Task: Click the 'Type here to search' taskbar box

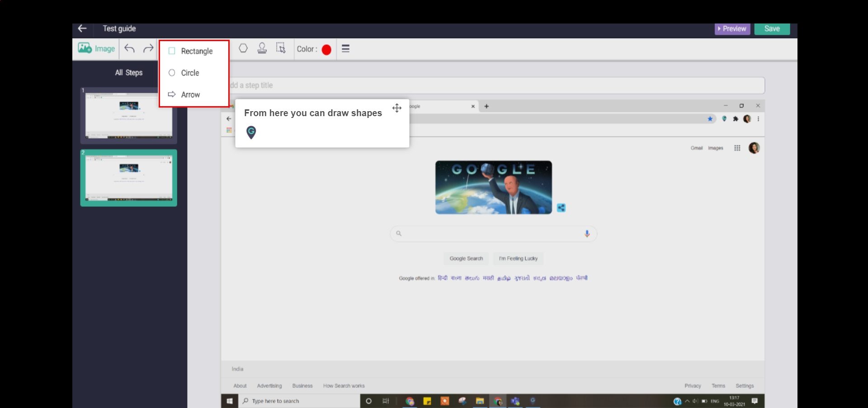Action: pyautogui.click(x=299, y=401)
